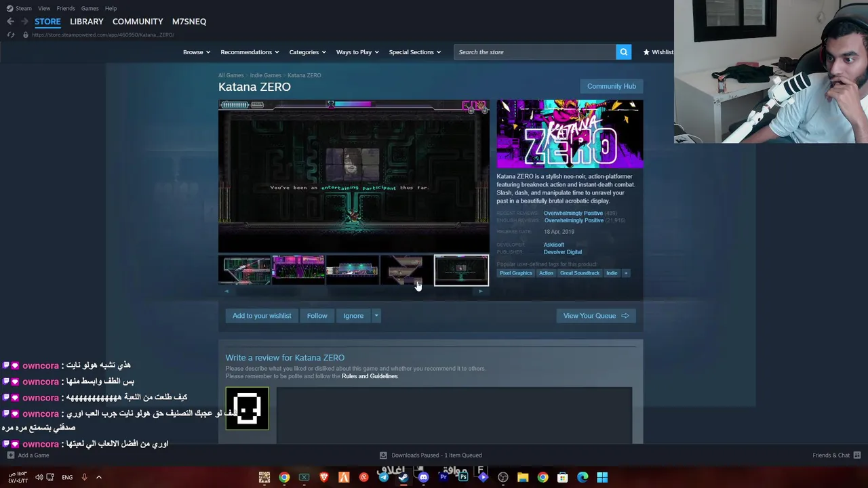This screenshot has width=868, height=488.
Task: Open File Explorer from taskbar
Action: point(523,477)
